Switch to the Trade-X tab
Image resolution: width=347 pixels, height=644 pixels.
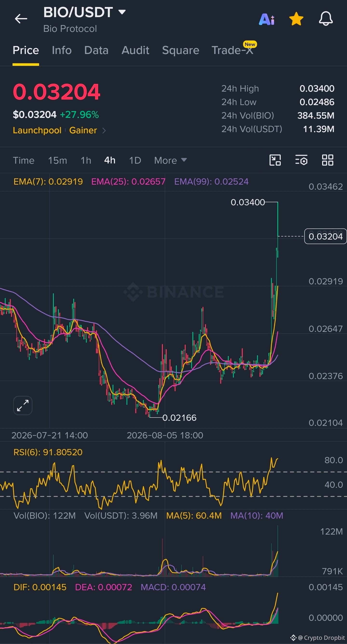(233, 50)
